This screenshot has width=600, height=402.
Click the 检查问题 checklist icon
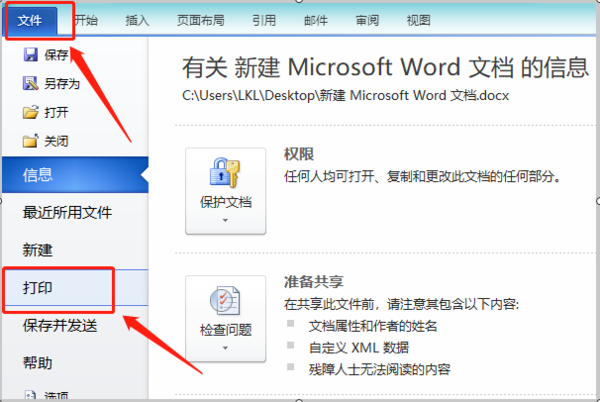[x=225, y=300]
